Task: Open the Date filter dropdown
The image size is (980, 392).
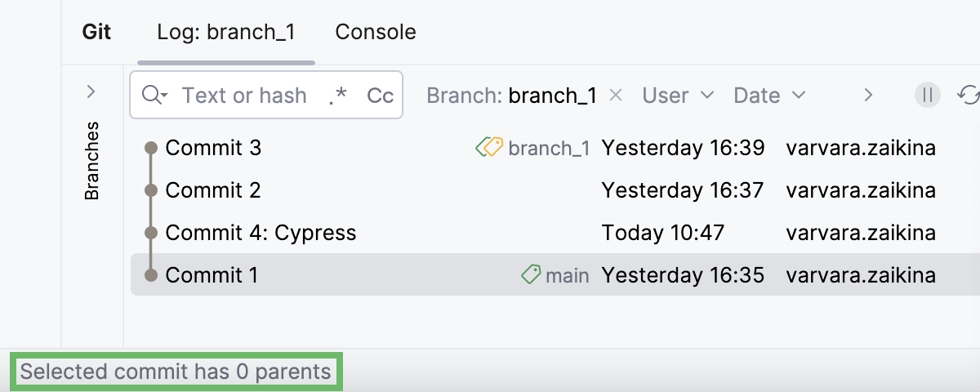Action: pos(769,96)
